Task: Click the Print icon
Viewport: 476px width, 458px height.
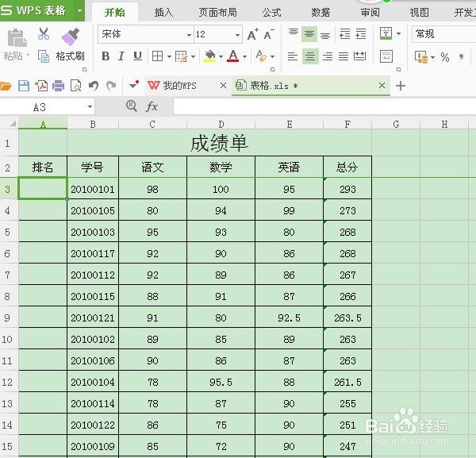Action: coord(58,86)
